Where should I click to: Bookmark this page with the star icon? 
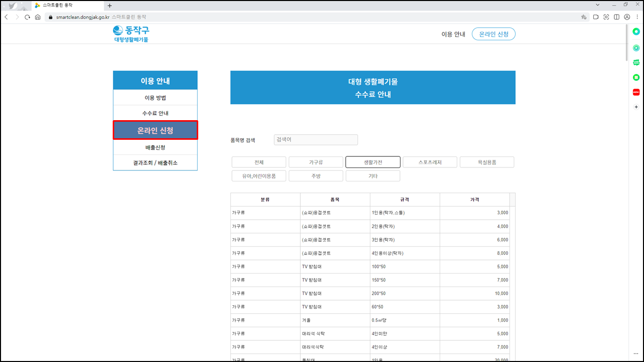point(584,17)
